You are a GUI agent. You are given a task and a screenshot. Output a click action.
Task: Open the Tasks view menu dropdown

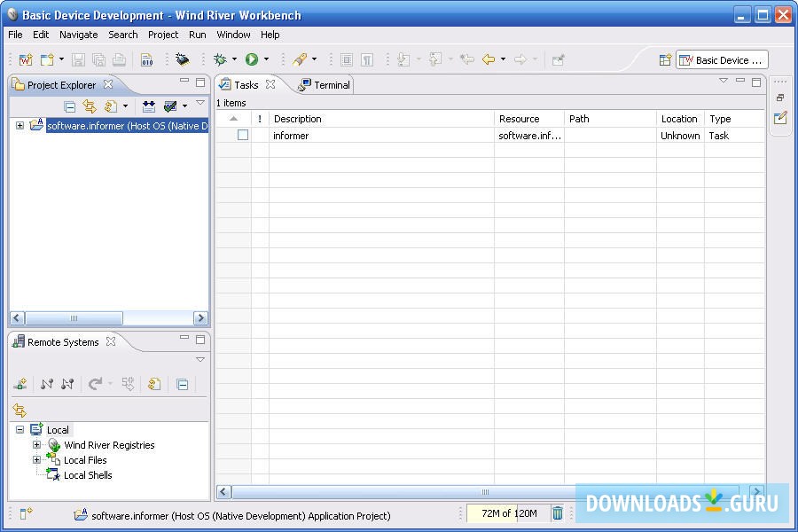(723, 82)
